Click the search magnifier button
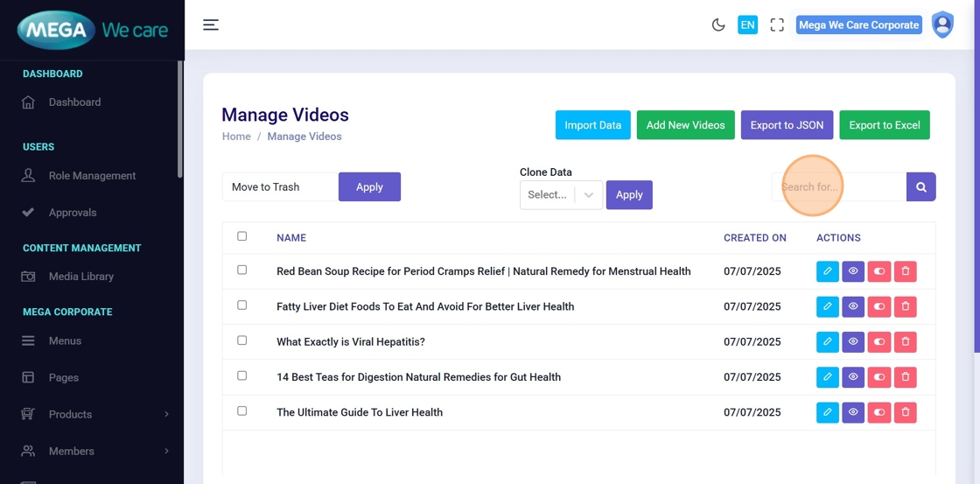The width and height of the screenshot is (980, 484). point(921,186)
